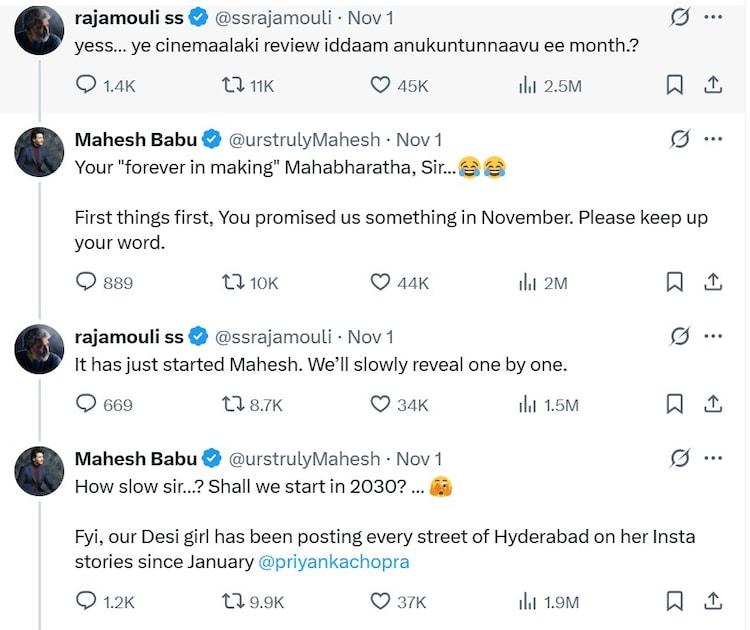
Task: Click the Nov 1 timestamp on the top tweet
Action: click(370, 18)
